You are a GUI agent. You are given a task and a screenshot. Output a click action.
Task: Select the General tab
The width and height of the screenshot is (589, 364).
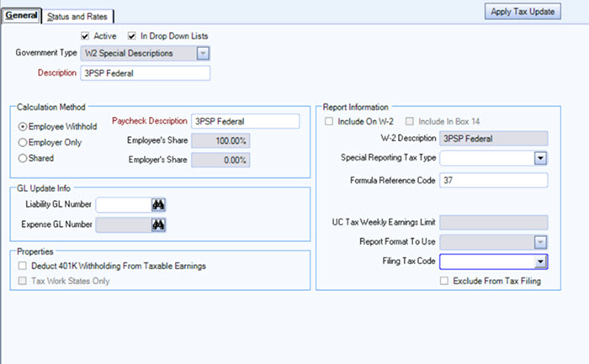click(21, 16)
